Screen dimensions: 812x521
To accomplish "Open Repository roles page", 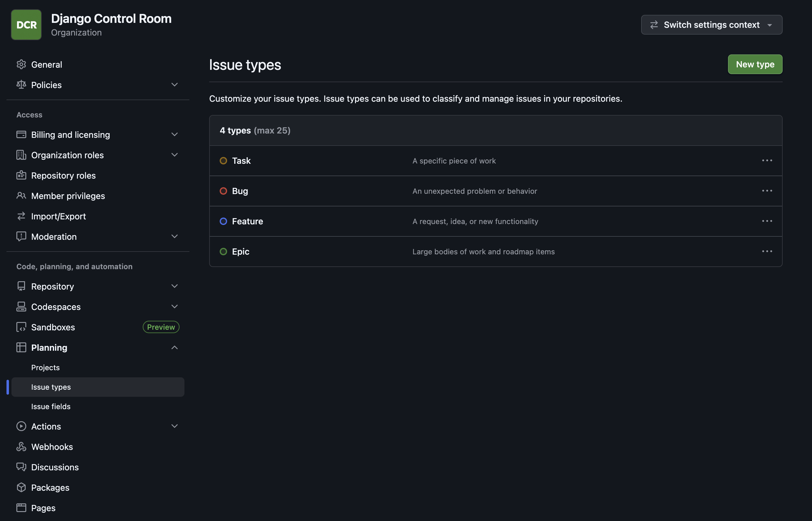I will pyautogui.click(x=63, y=176).
